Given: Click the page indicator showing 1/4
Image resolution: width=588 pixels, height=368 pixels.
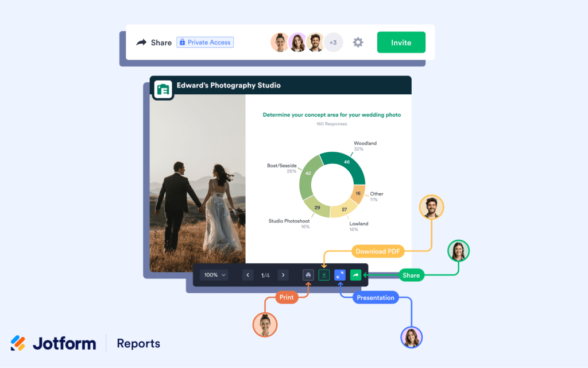Looking at the screenshot, I should [265, 275].
